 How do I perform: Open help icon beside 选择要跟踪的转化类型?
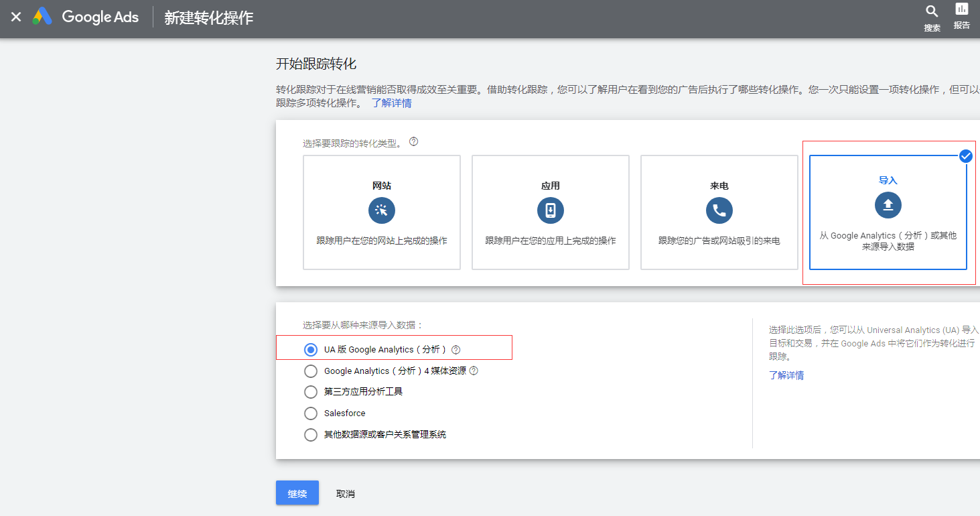[x=413, y=141]
